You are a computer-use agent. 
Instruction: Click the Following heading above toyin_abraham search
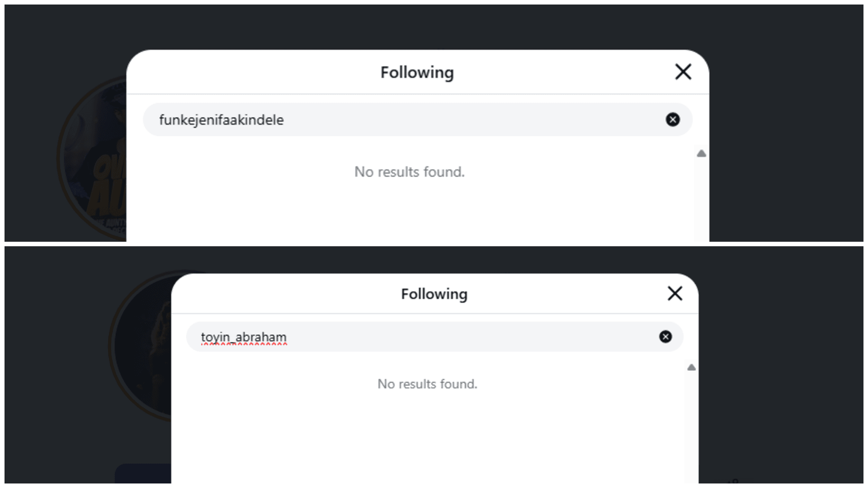coord(434,294)
